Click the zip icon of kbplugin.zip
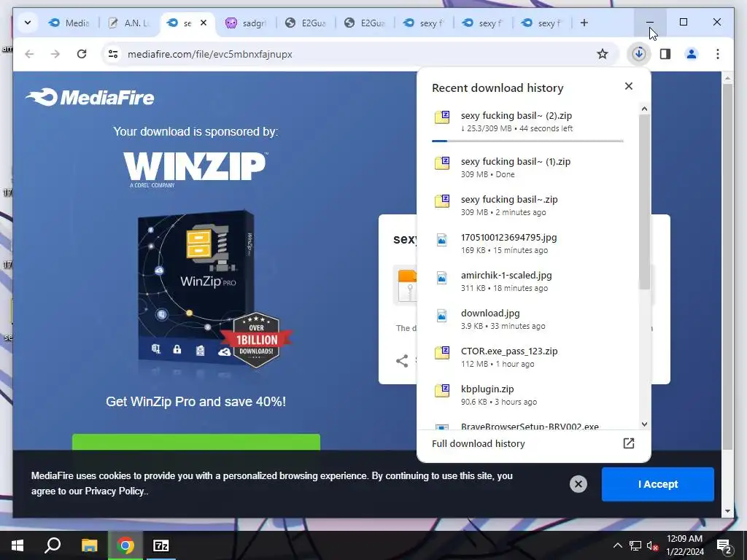The image size is (747, 560). click(442, 391)
